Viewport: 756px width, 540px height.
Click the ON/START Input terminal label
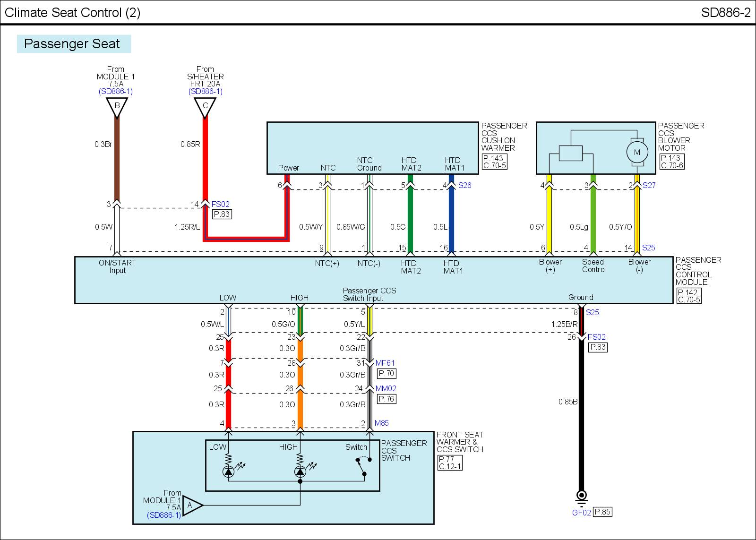(117, 267)
